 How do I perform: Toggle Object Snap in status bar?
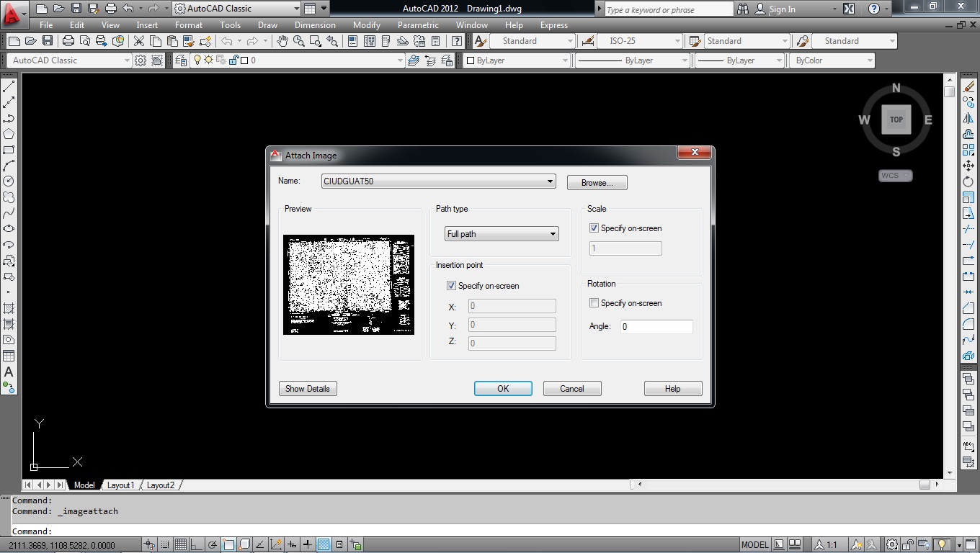228,545
